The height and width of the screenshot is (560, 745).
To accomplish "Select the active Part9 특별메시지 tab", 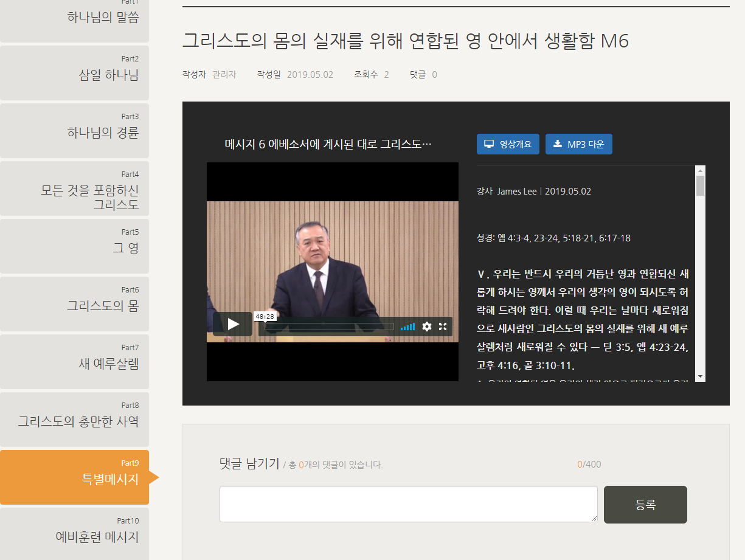I will click(x=74, y=477).
